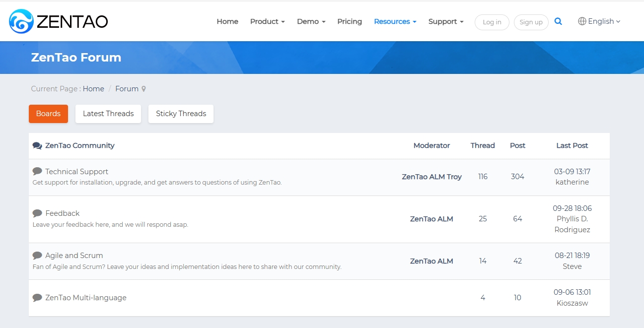Click the post count 64

[517, 219]
